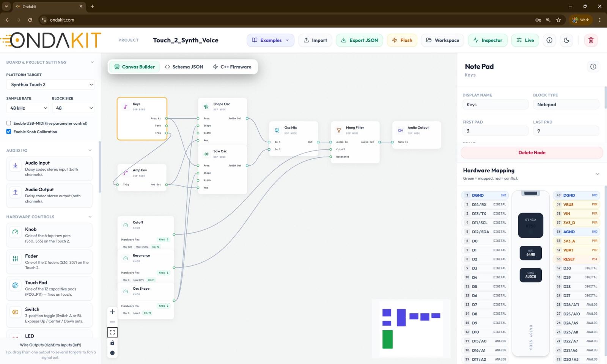Screen dimensions: 607x364
Task: Click the canvas minimap overview
Action: (x=411, y=328)
